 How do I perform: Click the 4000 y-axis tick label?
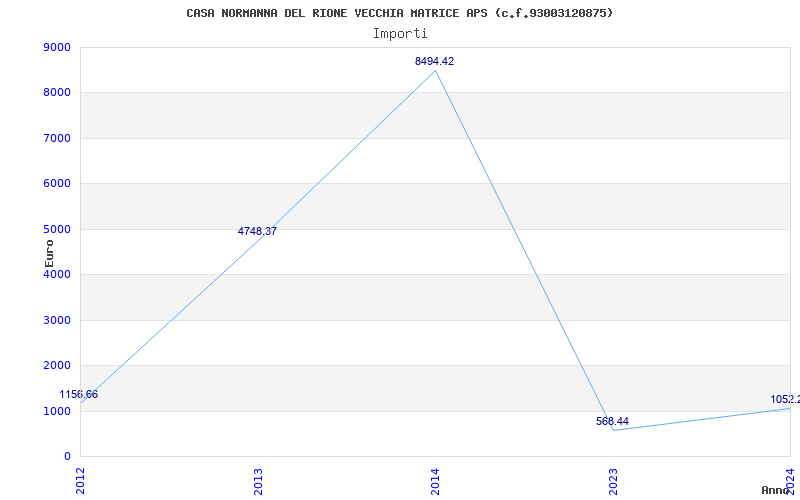(57, 274)
